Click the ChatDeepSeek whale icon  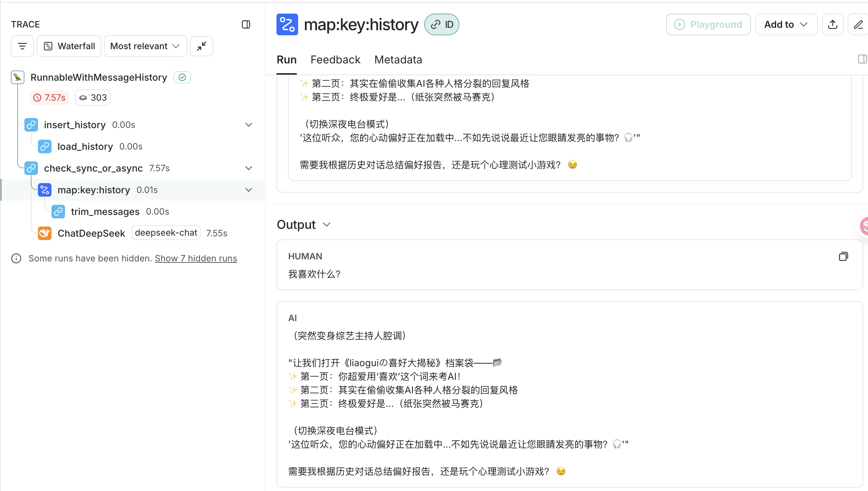pyautogui.click(x=45, y=233)
